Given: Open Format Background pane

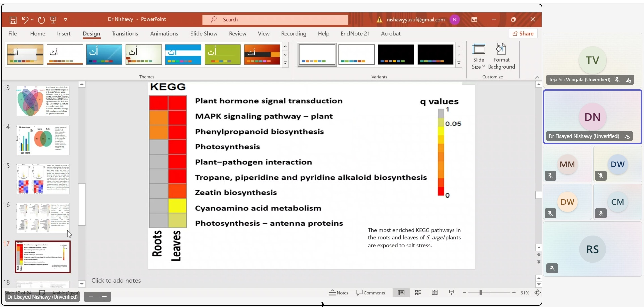Looking at the screenshot, I should (501, 56).
